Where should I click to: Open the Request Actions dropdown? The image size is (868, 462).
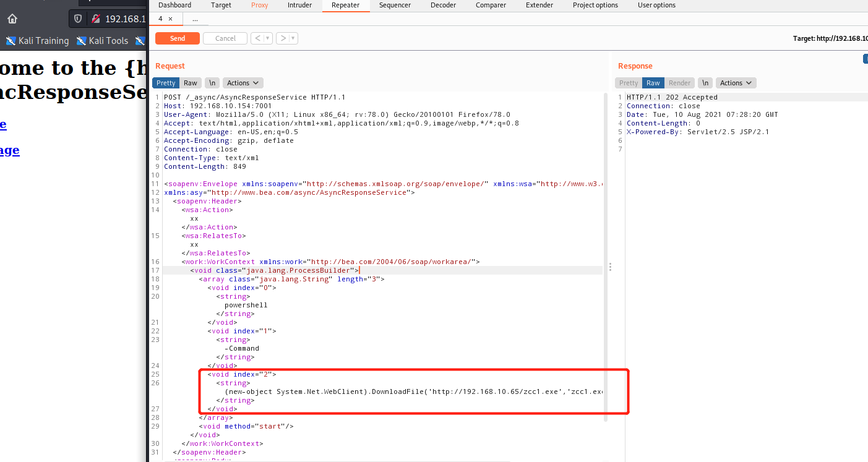(243, 83)
